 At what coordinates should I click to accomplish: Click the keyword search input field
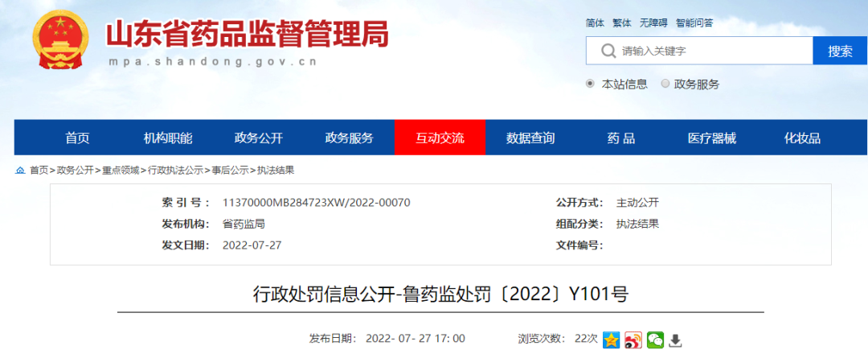click(x=711, y=51)
